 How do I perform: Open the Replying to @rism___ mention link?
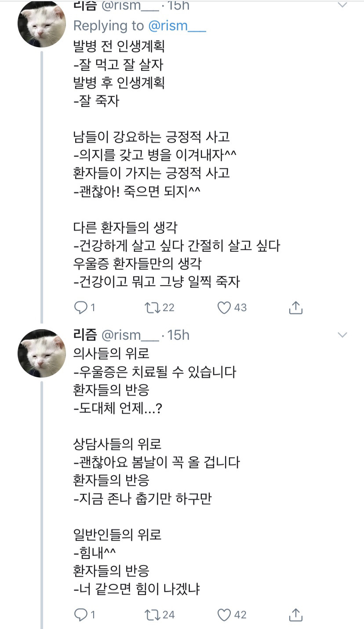coord(177,26)
